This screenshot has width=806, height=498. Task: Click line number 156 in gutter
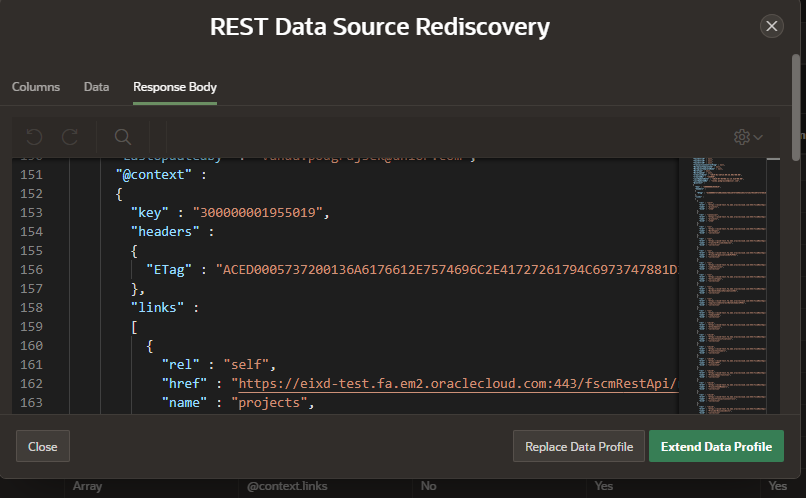(x=33, y=270)
